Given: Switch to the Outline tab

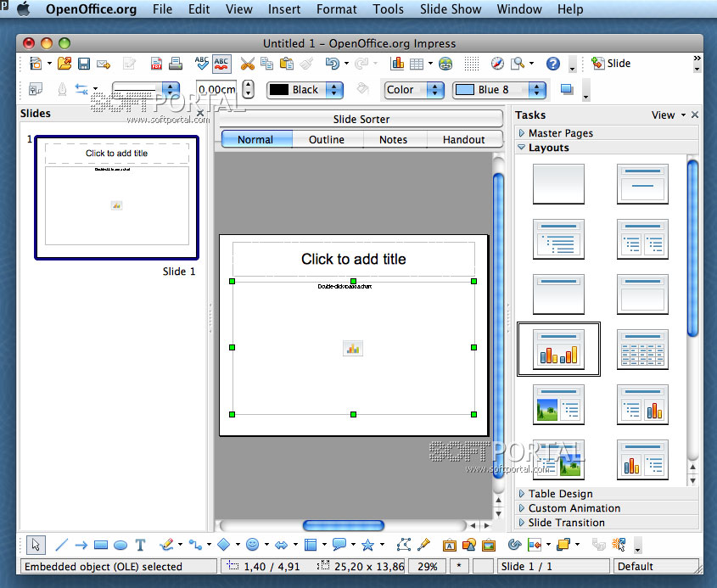Looking at the screenshot, I should [x=327, y=139].
